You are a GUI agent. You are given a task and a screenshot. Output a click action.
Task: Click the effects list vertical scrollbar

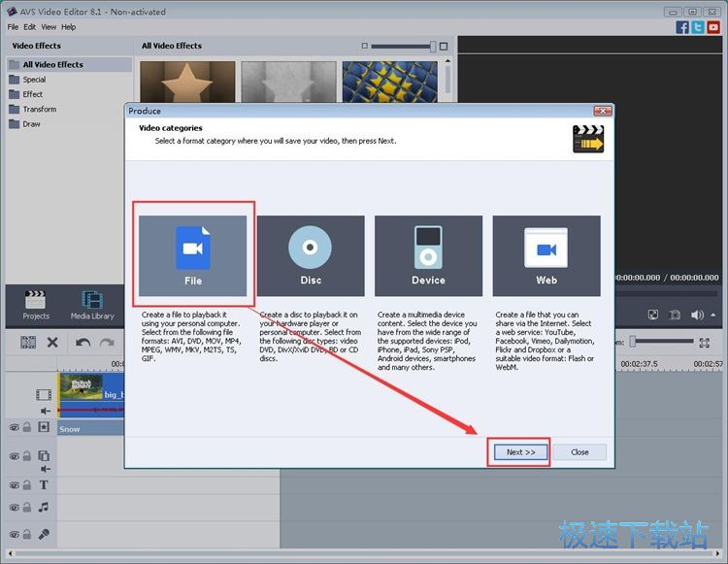[x=447, y=80]
